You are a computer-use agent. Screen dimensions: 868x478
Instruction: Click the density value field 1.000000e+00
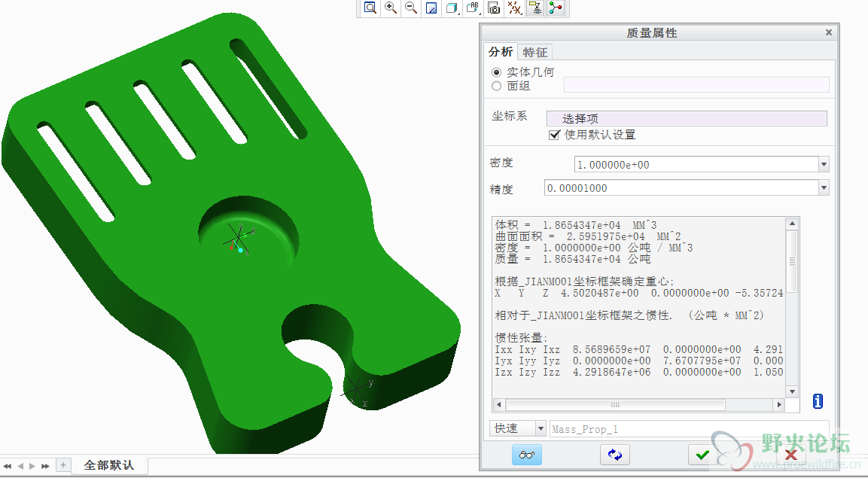pyautogui.click(x=696, y=164)
